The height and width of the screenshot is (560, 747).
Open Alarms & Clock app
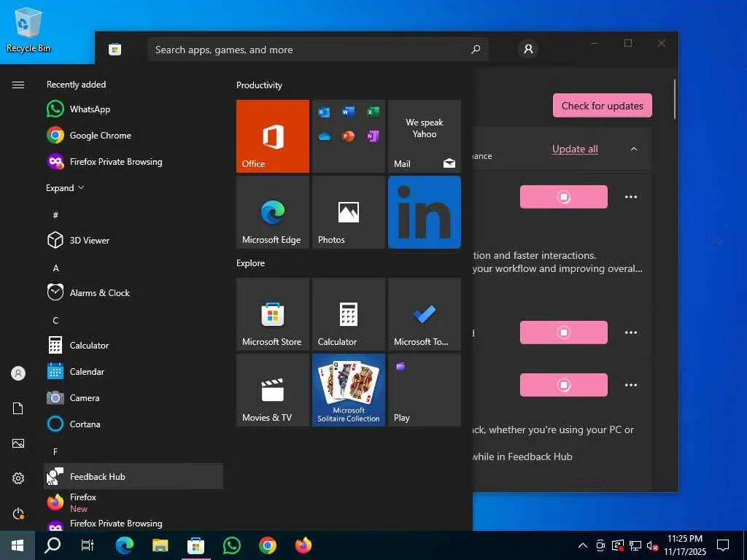pos(133,292)
